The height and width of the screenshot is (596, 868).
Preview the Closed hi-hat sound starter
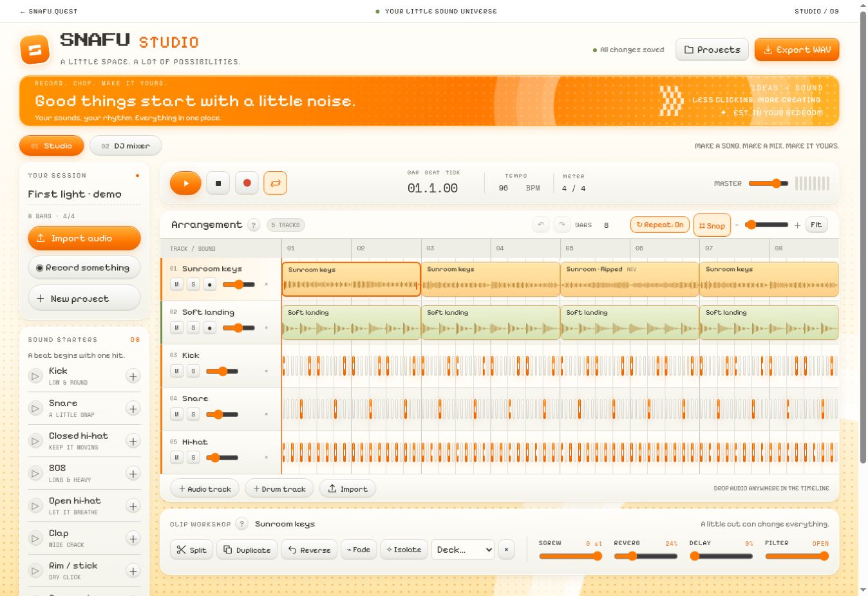pyautogui.click(x=35, y=442)
